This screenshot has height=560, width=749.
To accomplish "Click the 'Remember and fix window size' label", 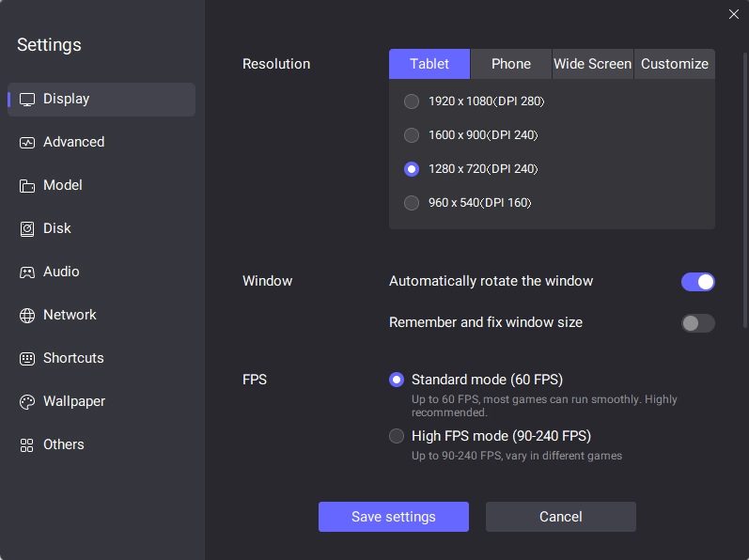I will point(486,322).
